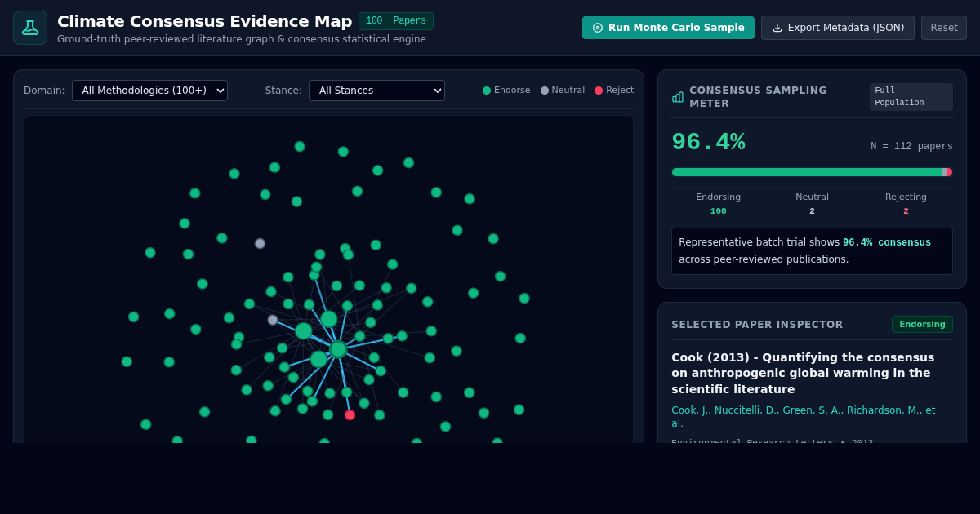980x514 pixels.
Task: Click the consensus progress bar
Action: [812, 172]
